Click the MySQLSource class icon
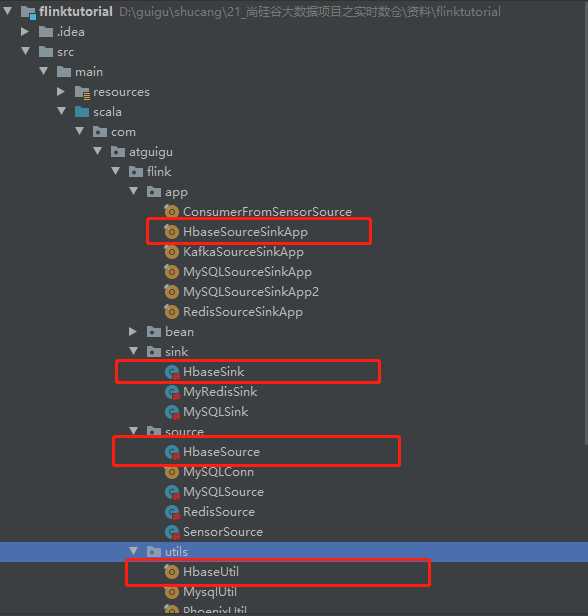 [x=172, y=492]
